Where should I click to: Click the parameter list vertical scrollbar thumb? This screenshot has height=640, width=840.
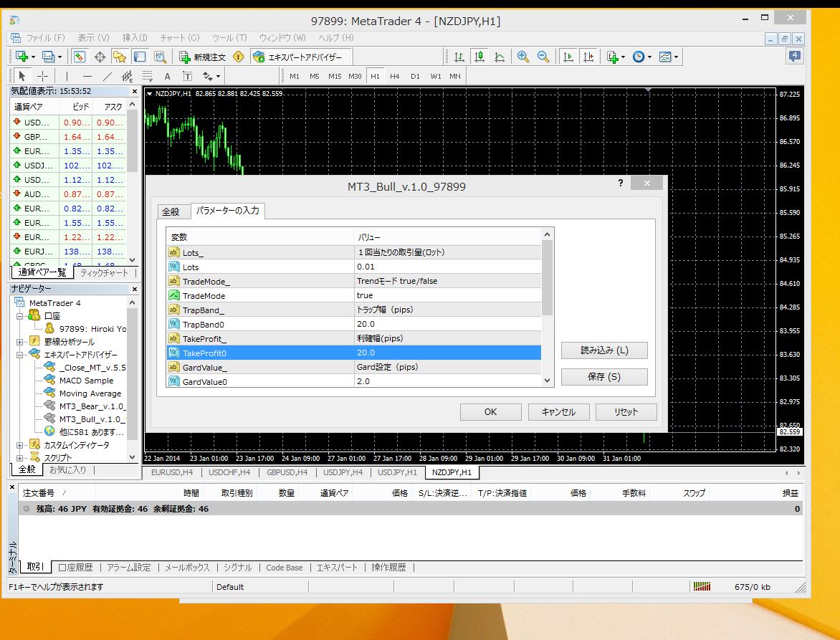coord(547,277)
